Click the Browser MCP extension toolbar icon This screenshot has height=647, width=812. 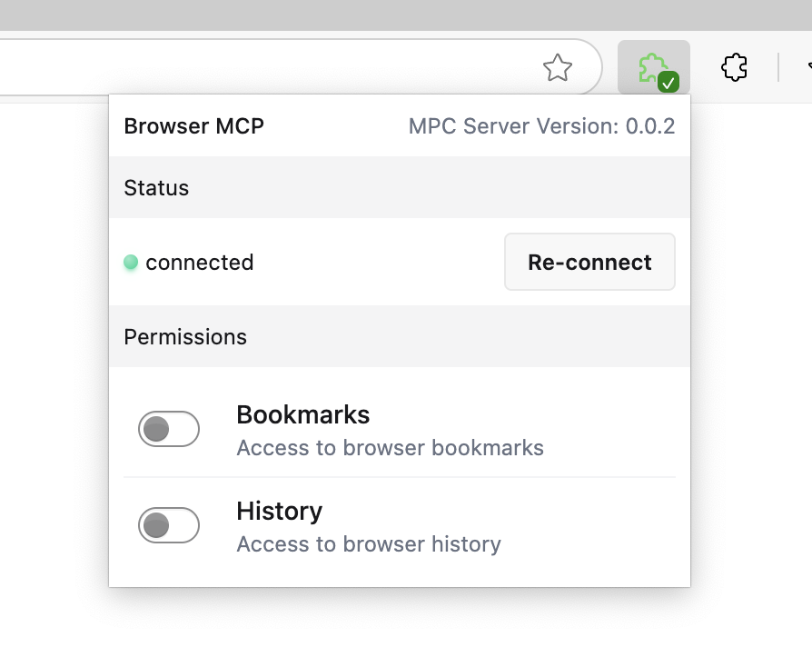[652, 67]
